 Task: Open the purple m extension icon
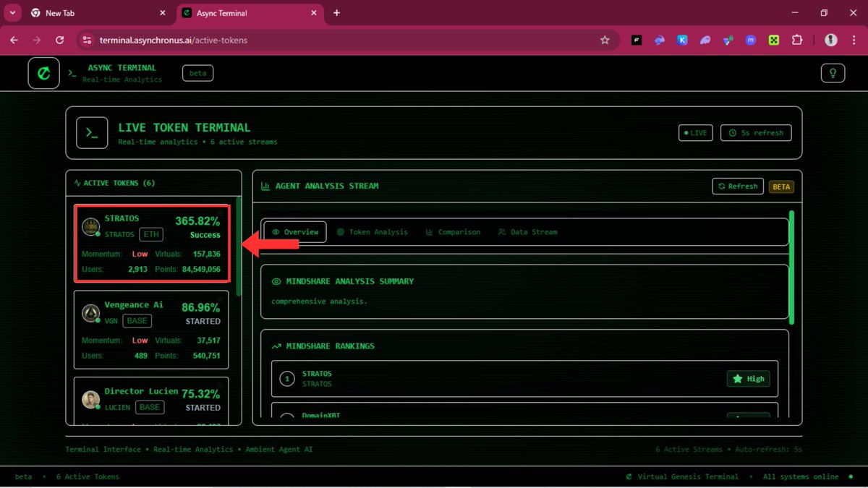tap(751, 40)
